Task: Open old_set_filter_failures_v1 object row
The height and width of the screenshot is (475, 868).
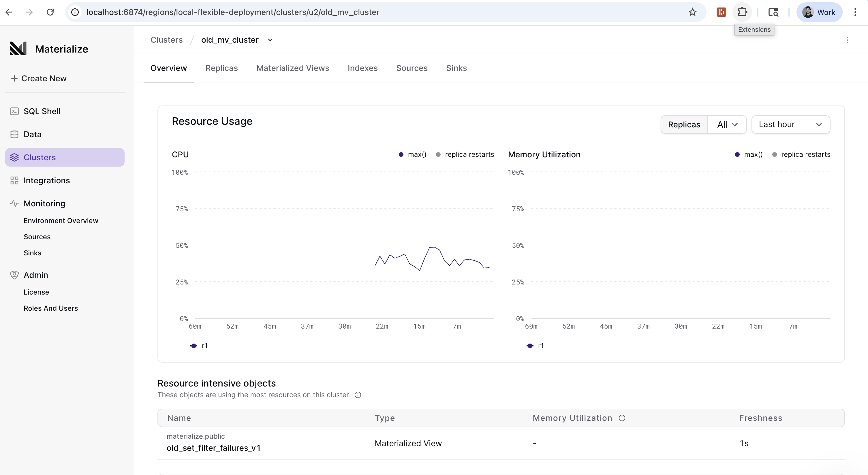Action: click(501, 443)
